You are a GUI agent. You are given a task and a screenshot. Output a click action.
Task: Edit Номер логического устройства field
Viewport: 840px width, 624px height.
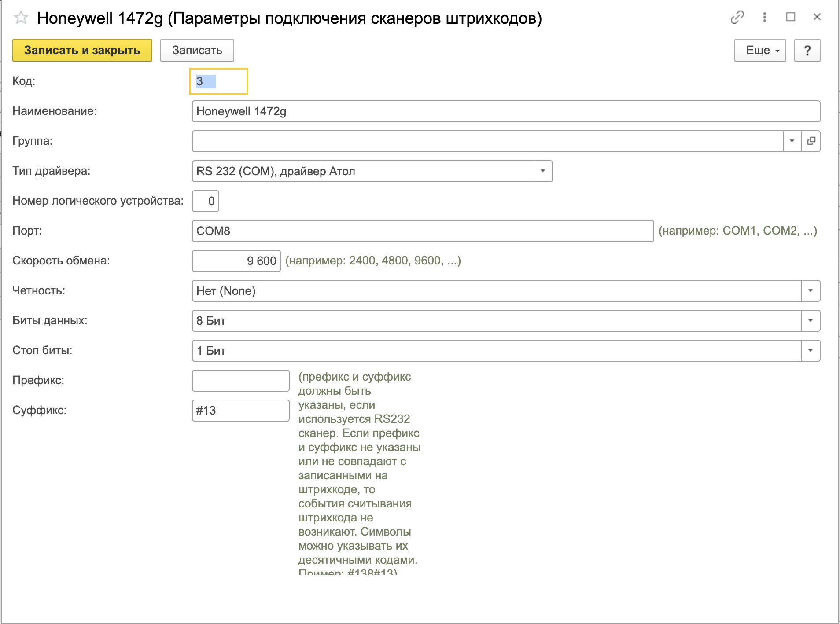click(x=206, y=201)
